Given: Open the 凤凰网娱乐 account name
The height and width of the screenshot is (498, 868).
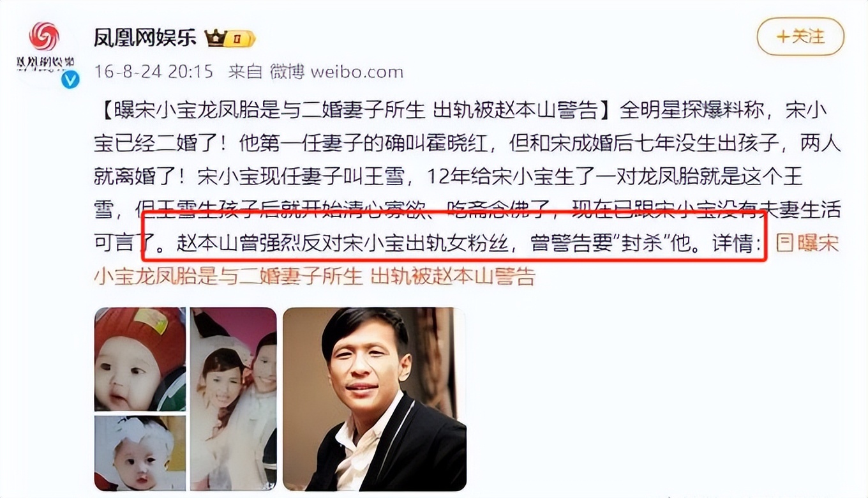Looking at the screenshot, I should [146, 38].
